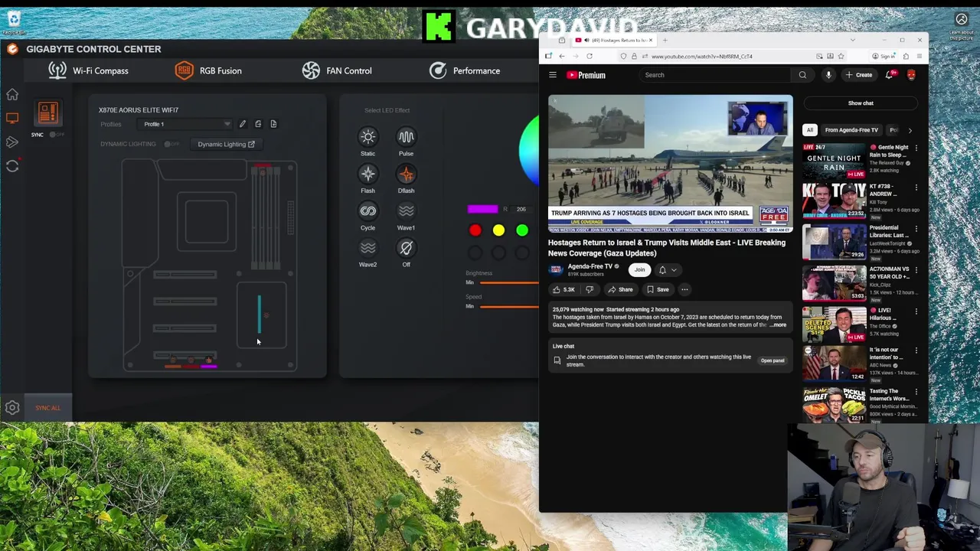Click the Open panel live chat link
The image size is (980, 551).
point(773,360)
